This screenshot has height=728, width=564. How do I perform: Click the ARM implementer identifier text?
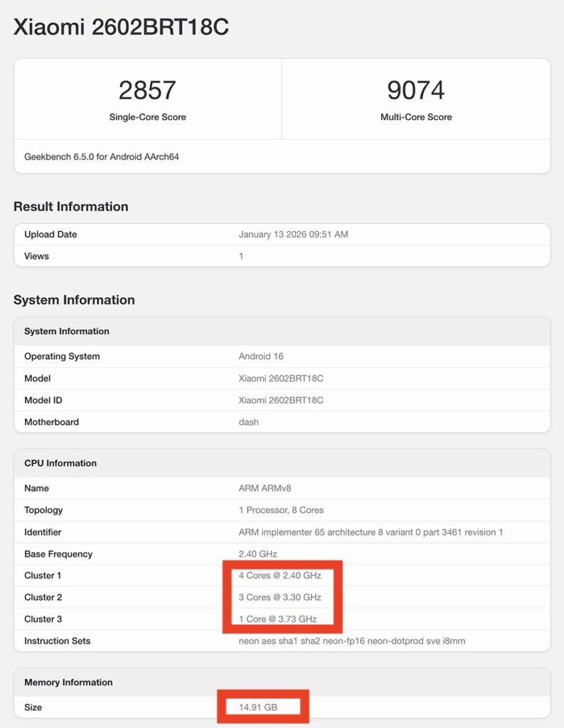pyautogui.click(x=371, y=532)
